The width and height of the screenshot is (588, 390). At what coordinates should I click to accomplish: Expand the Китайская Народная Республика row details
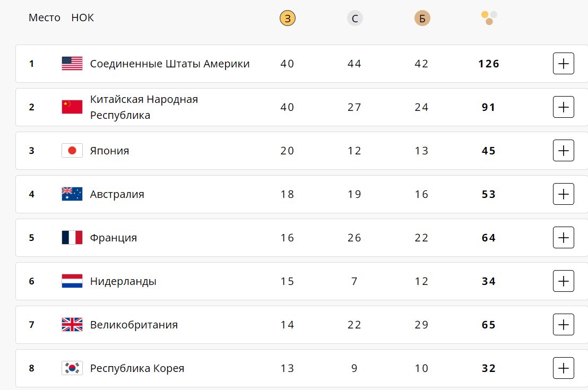point(564,107)
